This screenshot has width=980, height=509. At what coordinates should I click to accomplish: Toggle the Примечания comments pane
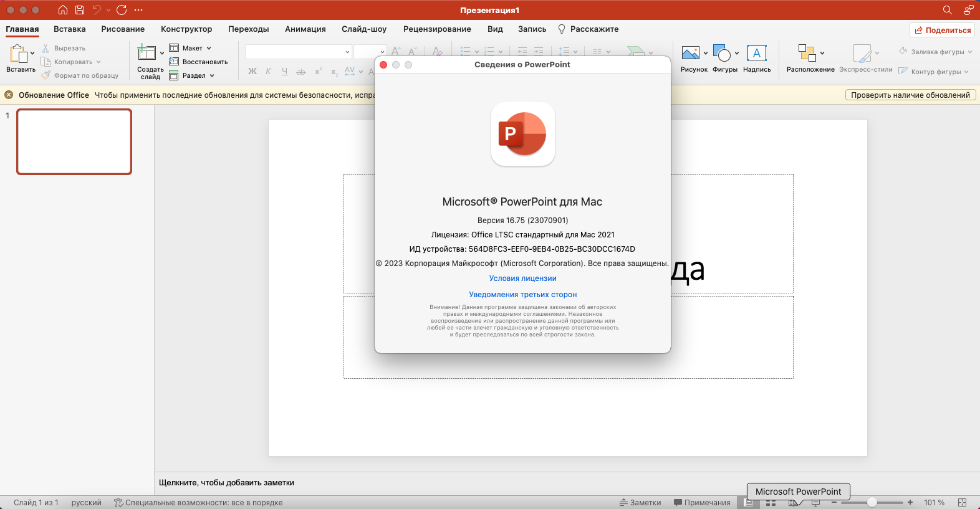click(x=702, y=503)
